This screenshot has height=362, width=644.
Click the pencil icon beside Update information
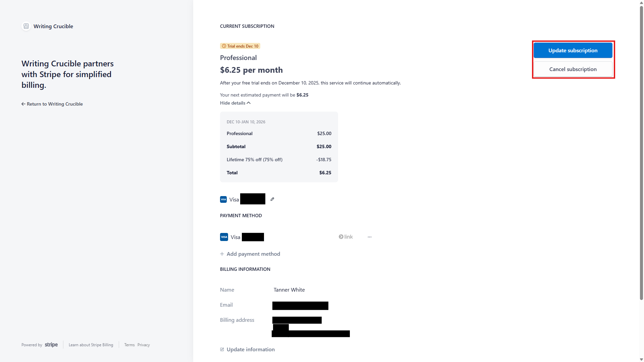[x=222, y=349]
